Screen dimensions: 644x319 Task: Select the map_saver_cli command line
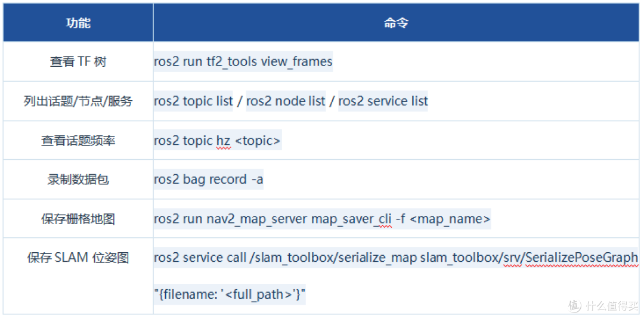pyautogui.click(x=323, y=219)
